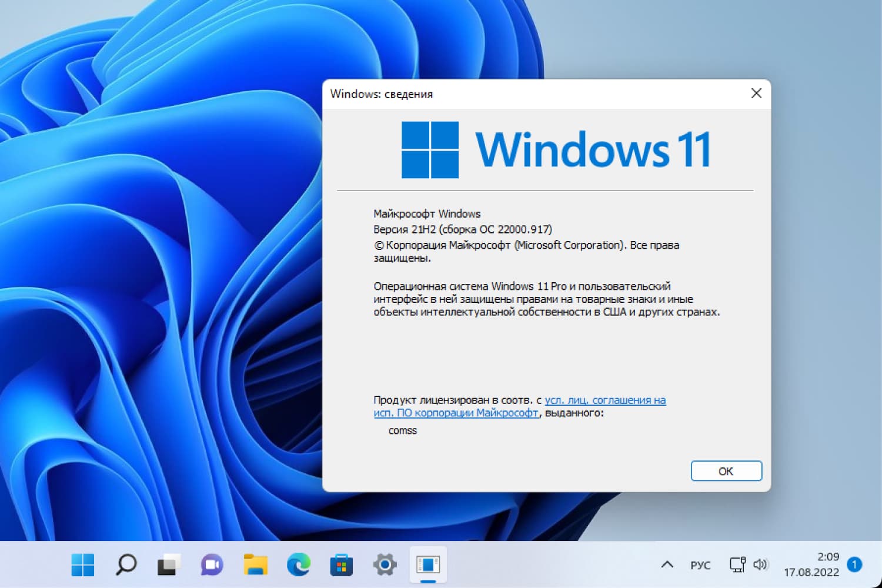The image size is (882, 588).
Task: Open Windows Settings from the taskbar
Action: pos(384,564)
